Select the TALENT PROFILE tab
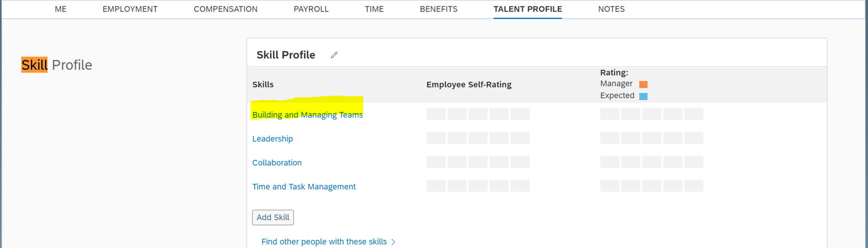Screen dimensions: 868x248 (528, 9)
